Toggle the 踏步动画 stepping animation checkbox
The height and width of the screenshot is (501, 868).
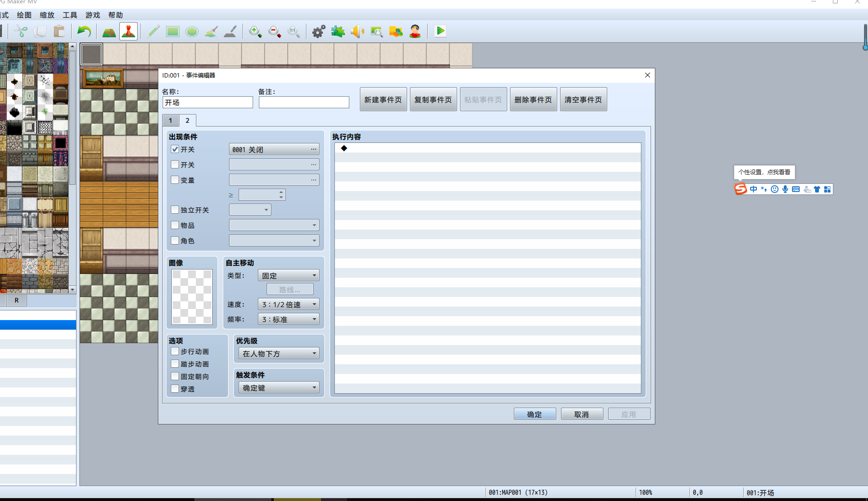point(175,364)
